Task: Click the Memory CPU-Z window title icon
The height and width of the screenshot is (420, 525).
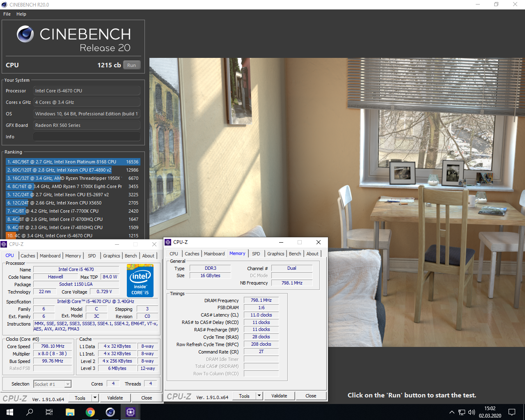Action: 168,242
